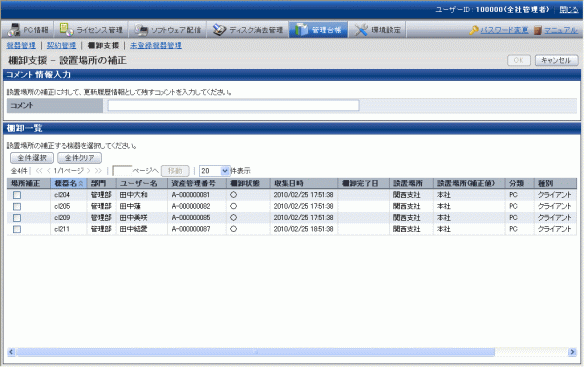
Task: Open the ライセンス管理 tab
Action: point(91,30)
